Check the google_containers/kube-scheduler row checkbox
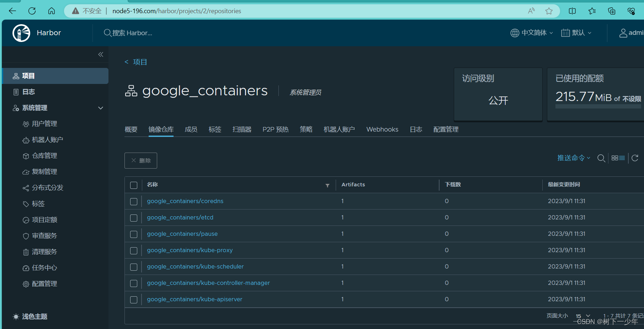Screen dimensions: 644x329 (x=134, y=267)
